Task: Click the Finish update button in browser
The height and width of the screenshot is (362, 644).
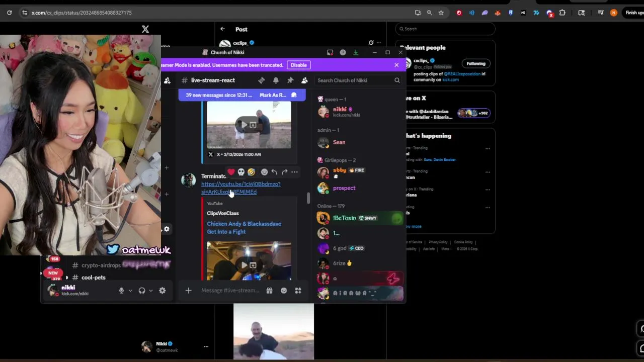Action: coord(634,13)
